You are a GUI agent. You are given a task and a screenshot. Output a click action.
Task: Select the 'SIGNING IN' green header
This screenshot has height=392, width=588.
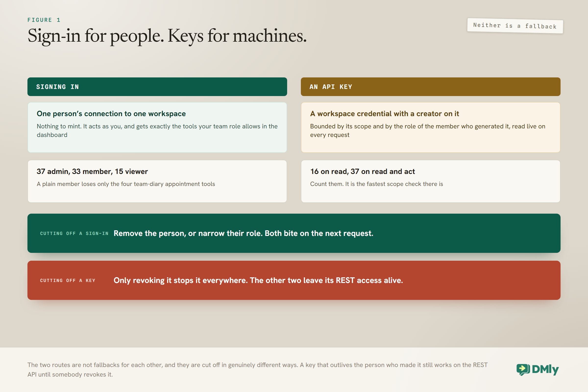[157, 87]
